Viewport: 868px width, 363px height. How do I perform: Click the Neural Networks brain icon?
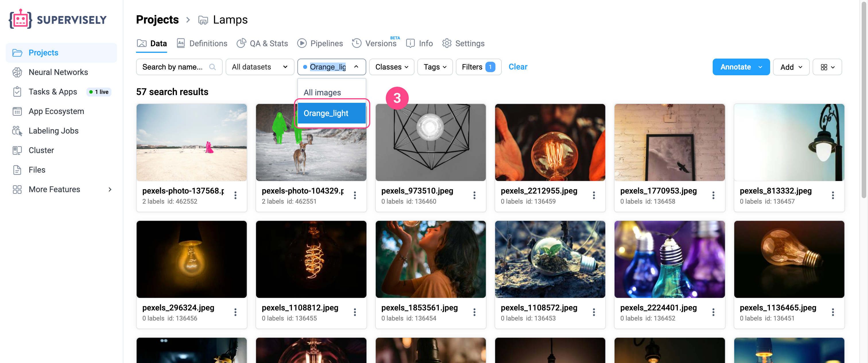tap(17, 72)
